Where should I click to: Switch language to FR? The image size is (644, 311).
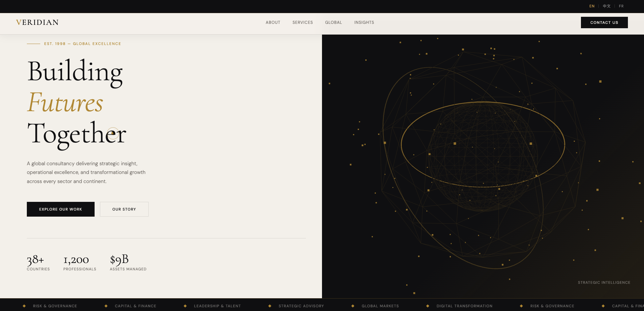pos(621,6)
